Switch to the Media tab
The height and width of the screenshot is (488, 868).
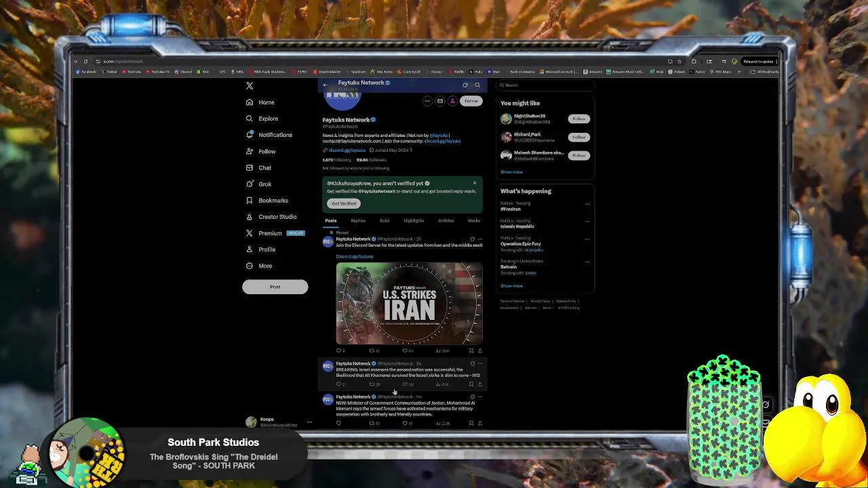[473, 221]
